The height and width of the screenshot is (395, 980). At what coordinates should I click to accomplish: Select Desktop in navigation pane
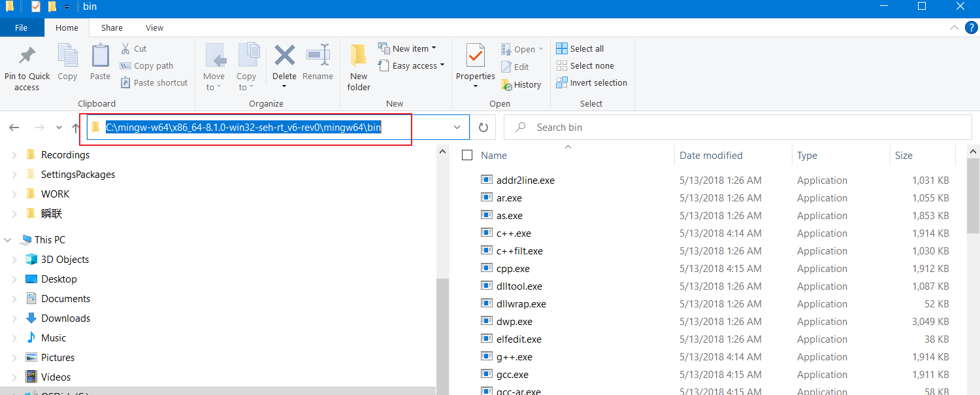coord(59,279)
